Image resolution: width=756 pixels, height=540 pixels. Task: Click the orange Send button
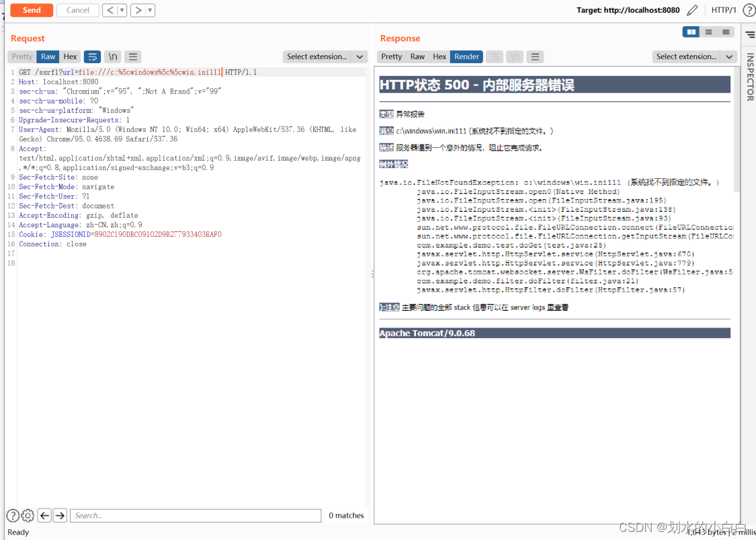click(x=32, y=10)
